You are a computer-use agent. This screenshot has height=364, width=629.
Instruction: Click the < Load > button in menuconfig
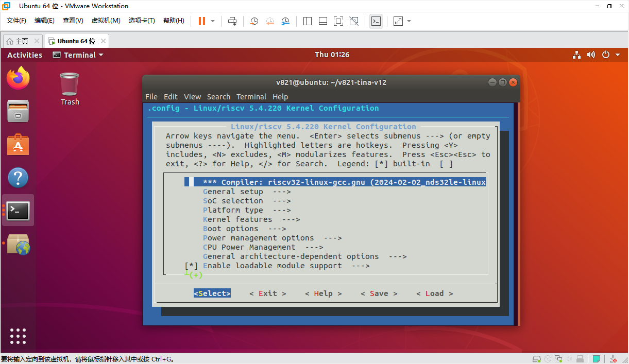click(435, 293)
